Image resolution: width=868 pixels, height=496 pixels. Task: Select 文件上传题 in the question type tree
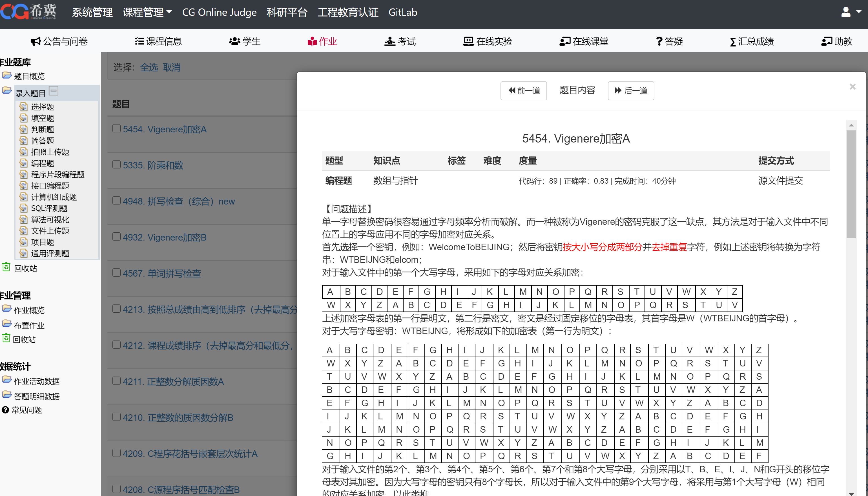pyautogui.click(x=50, y=231)
